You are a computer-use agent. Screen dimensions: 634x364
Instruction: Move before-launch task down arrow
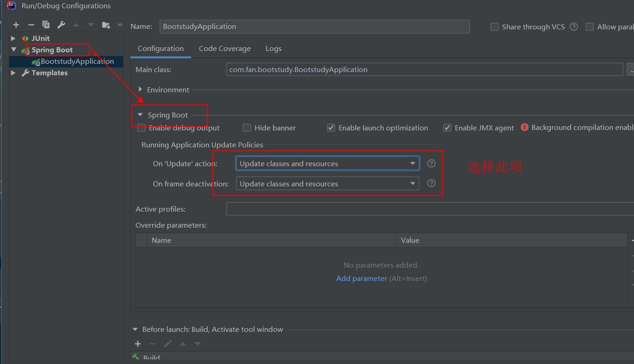pos(198,344)
